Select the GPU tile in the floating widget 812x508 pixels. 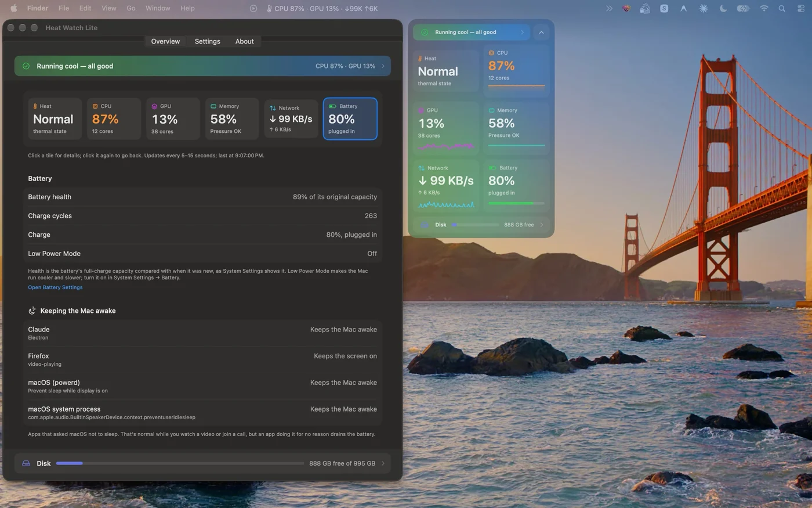point(447,129)
